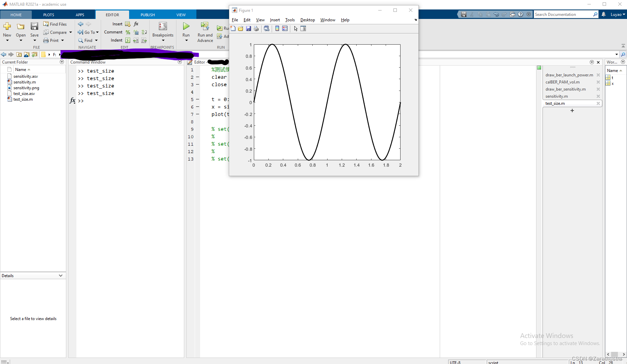Viewport: 627px width, 364px height.
Task: Click the Increase indent icon
Action: (x=136, y=40)
